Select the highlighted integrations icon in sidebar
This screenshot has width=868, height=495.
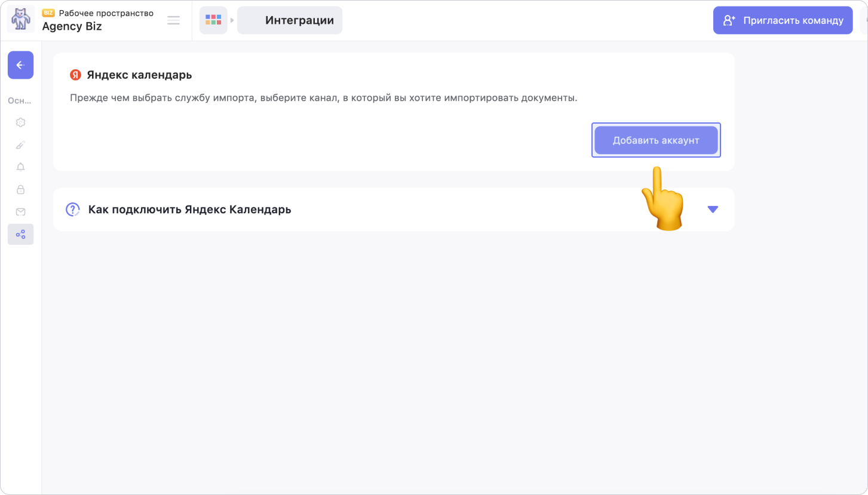click(x=20, y=235)
